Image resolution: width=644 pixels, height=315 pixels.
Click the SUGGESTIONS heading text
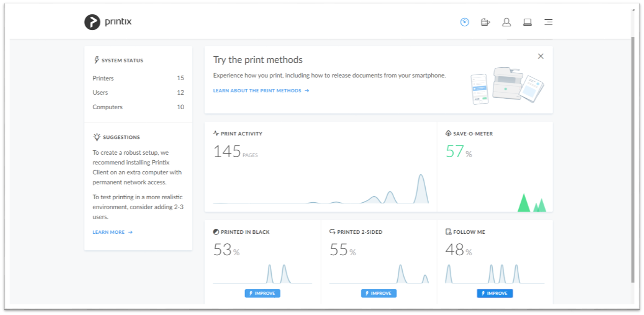tap(121, 137)
